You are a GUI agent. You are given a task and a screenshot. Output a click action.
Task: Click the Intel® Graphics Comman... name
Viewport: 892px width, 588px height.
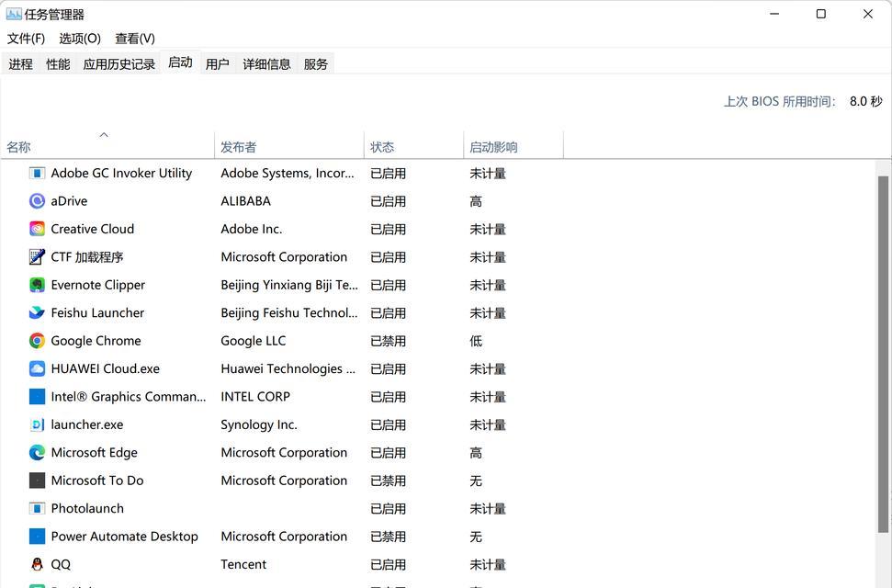[x=128, y=396]
